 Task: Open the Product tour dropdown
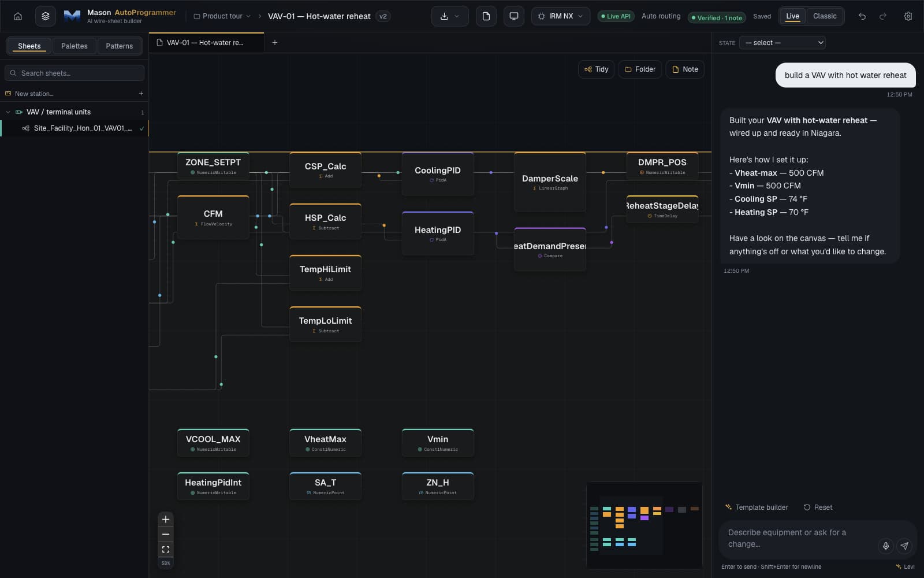[x=222, y=16]
